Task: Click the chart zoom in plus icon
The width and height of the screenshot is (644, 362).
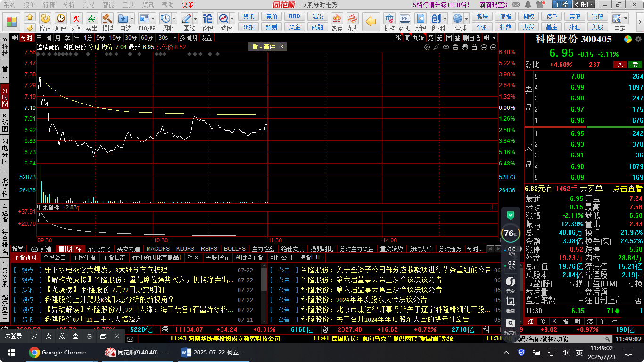Action: tap(484, 47)
